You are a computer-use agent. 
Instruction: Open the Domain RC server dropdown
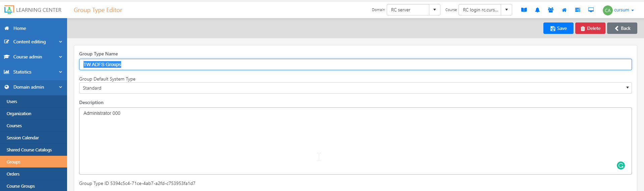click(413, 10)
